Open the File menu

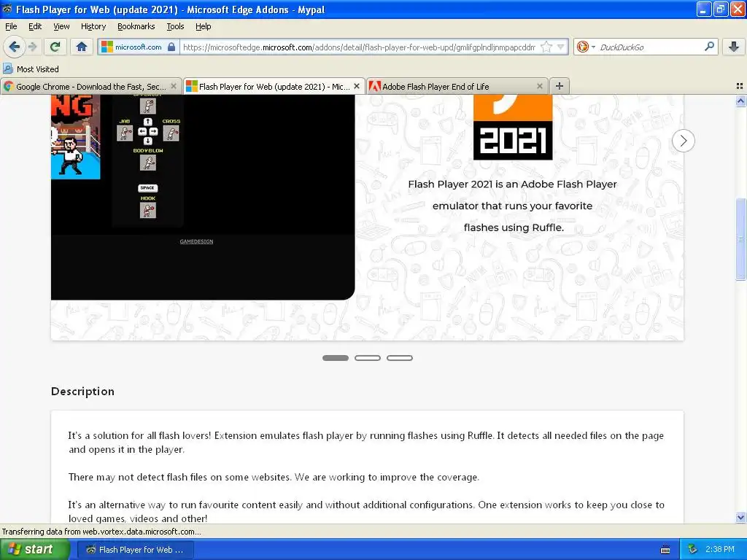[x=11, y=26]
